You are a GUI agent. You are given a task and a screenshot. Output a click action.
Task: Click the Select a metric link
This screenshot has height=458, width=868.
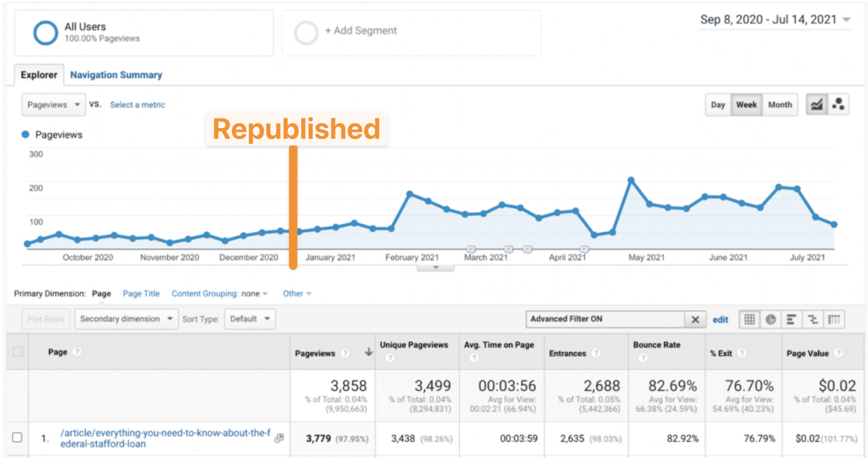click(x=137, y=105)
